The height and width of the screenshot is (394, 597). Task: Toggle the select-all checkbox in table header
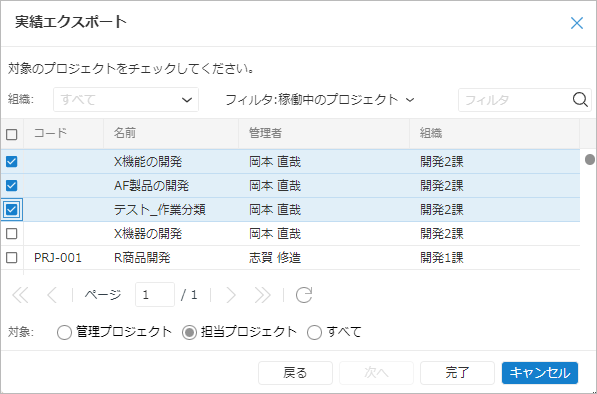click(x=11, y=134)
